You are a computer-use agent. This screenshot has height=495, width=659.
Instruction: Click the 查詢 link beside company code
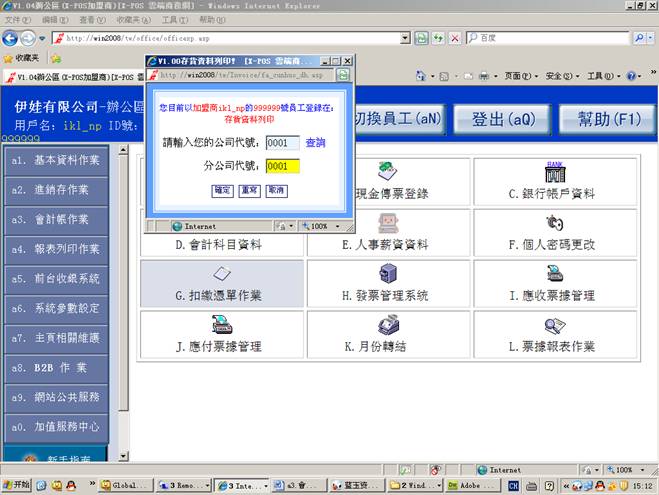pyautogui.click(x=315, y=143)
